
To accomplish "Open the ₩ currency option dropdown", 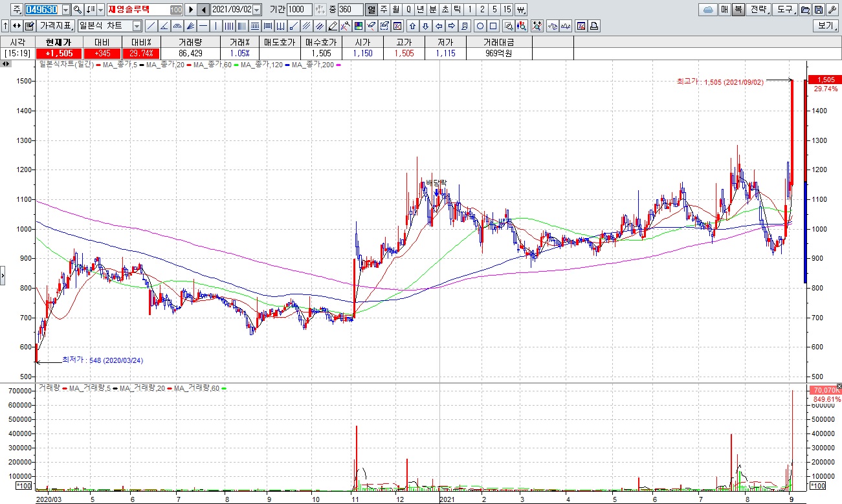I will [521, 10].
